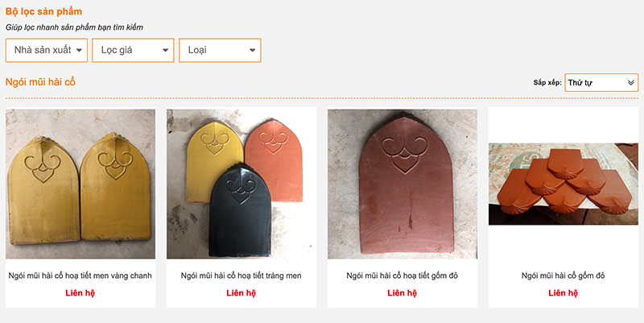
Task: Open Ngói mũi hài cổ hoạ tiết tráng men
Action: [242, 275]
